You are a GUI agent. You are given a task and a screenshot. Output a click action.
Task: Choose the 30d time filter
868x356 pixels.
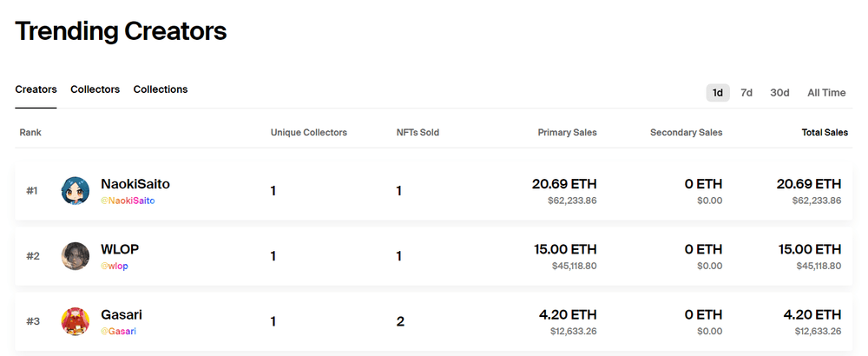point(779,93)
